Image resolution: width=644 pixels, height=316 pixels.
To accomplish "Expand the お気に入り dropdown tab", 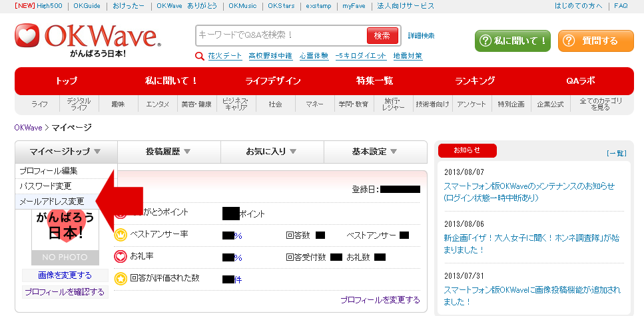I will (272, 152).
